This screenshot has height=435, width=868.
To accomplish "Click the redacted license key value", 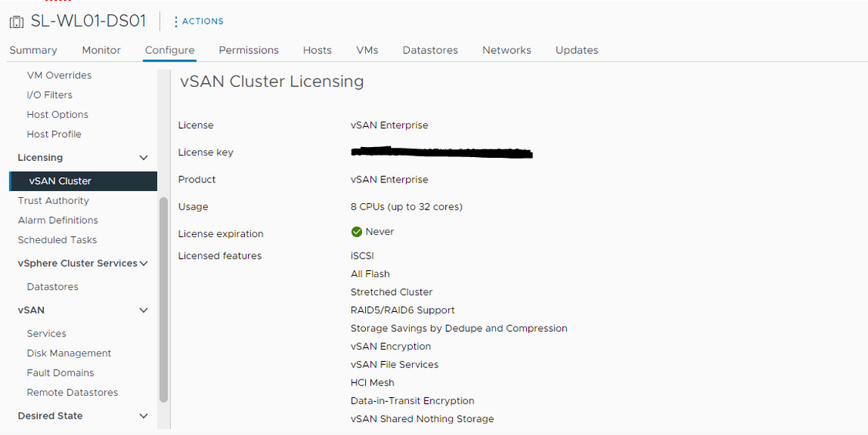I will click(442, 152).
